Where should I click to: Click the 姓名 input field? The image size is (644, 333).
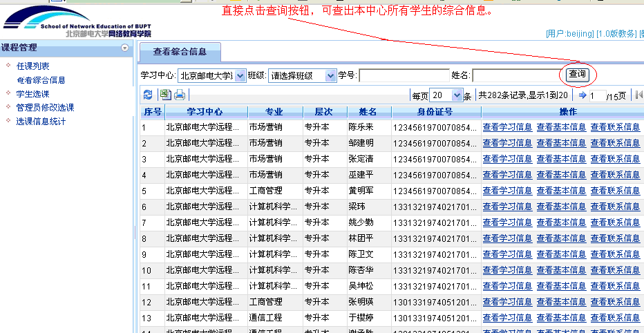coord(515,75)
